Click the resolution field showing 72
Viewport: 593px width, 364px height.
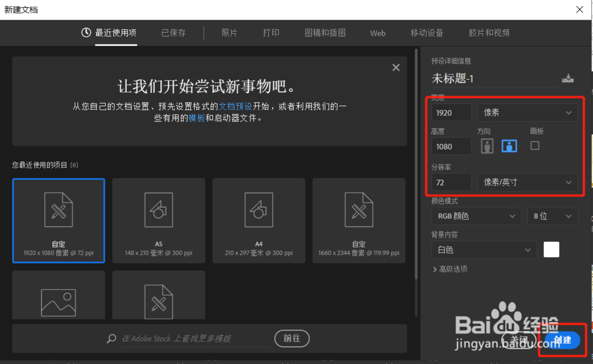click(x=451, y=182)
